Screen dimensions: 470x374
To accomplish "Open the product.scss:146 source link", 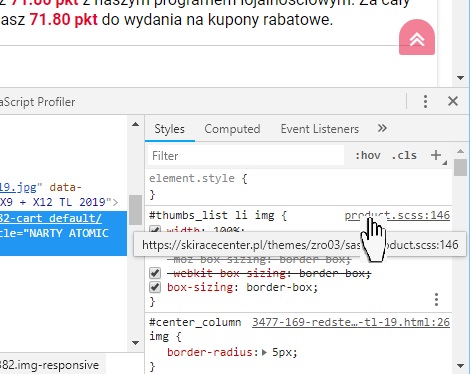I will [x=397, y=215].
